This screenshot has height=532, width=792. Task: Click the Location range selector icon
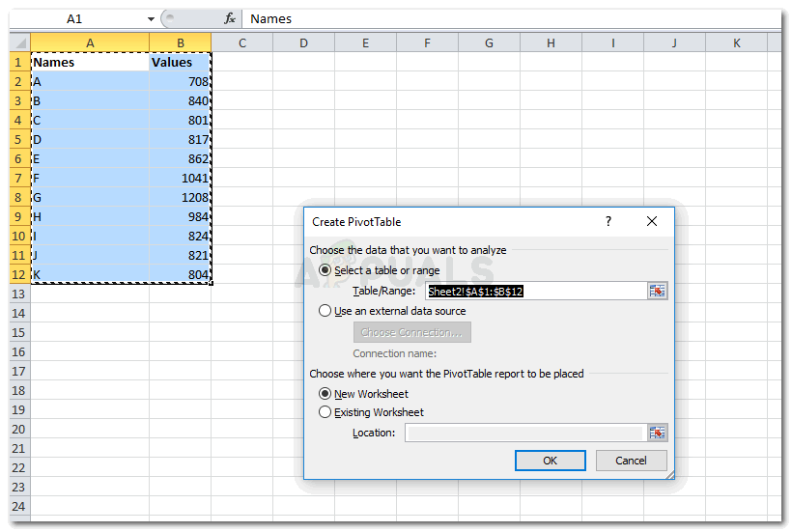click(658, 433)
